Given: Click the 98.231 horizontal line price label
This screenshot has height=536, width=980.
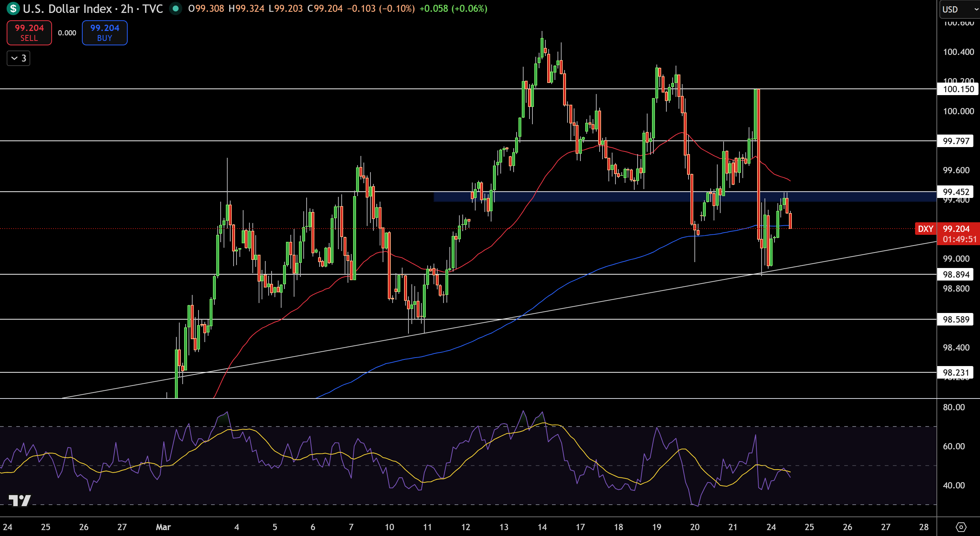Looking at the screenshot, I should (956, 373).
